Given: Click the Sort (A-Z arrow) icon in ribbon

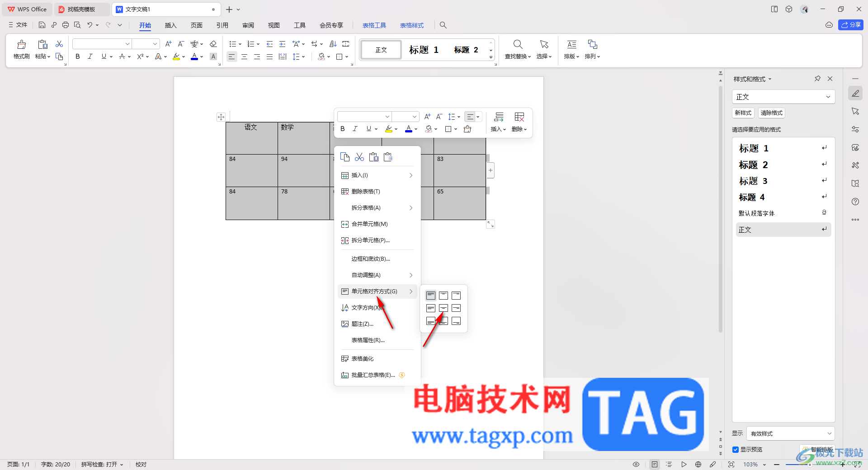Looking at the screenshot, I should tap(333, 44).
